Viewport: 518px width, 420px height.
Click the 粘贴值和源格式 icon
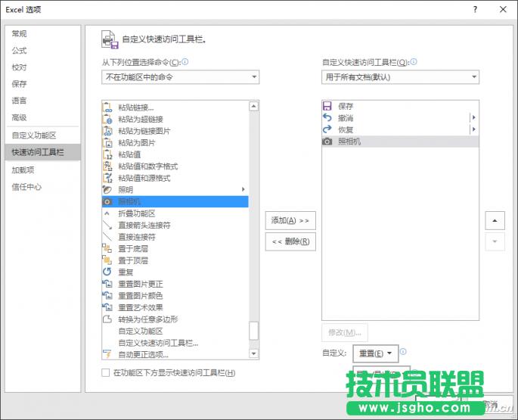pyautogui.click(x=107, y=179)
